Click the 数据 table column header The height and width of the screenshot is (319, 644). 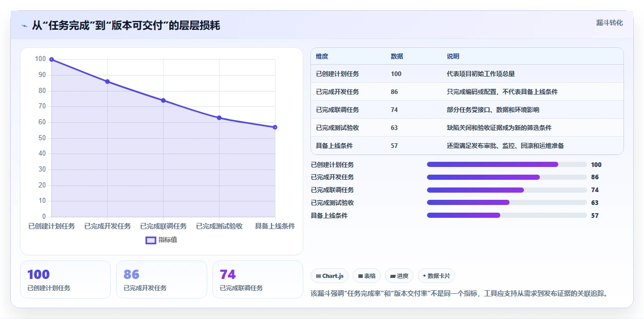pyautogui.click(x=397, y=57)
